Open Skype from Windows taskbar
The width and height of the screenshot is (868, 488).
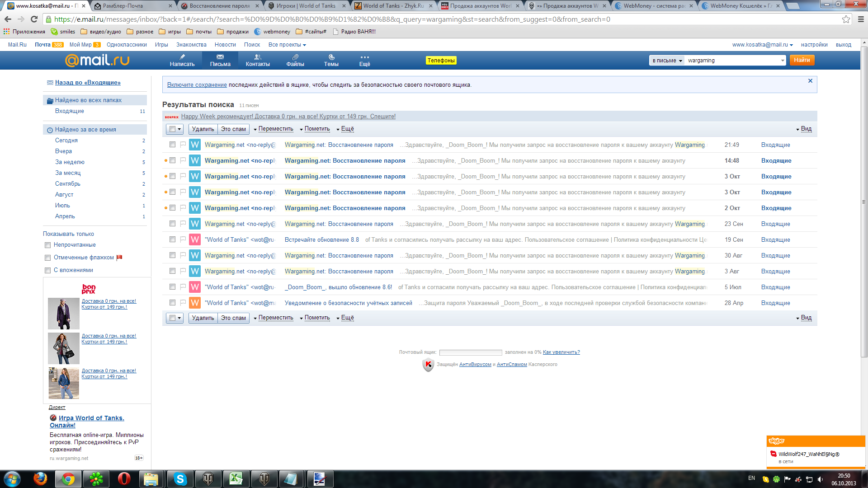[180, 479]
